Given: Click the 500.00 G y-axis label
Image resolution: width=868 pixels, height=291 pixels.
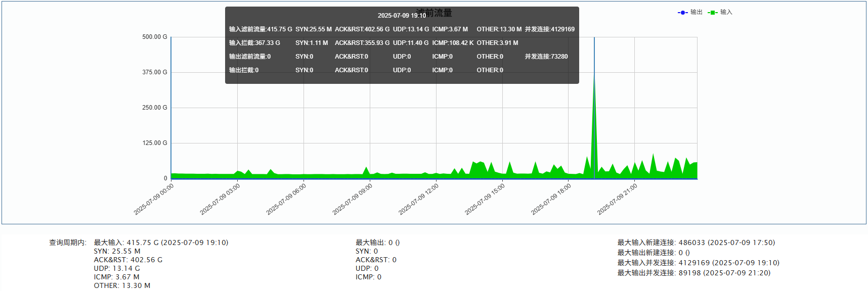Looking at the screenshot, I should coord(154,37).
